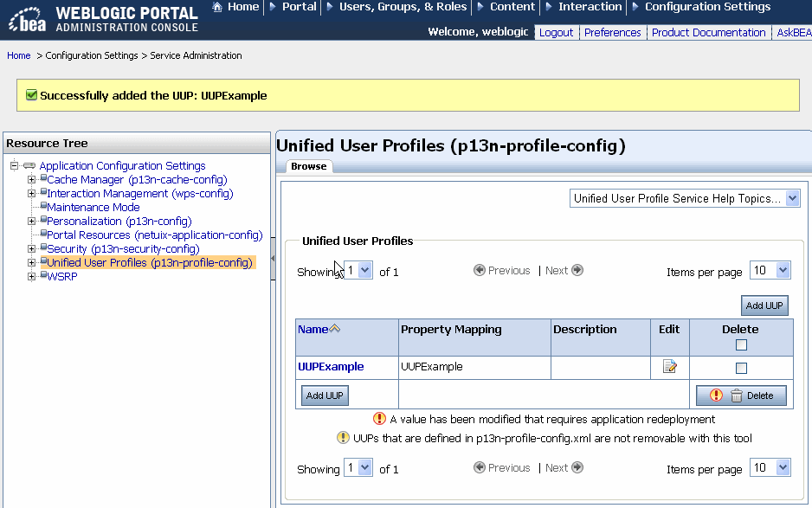Click the BEA logo

tap(28, 20)
